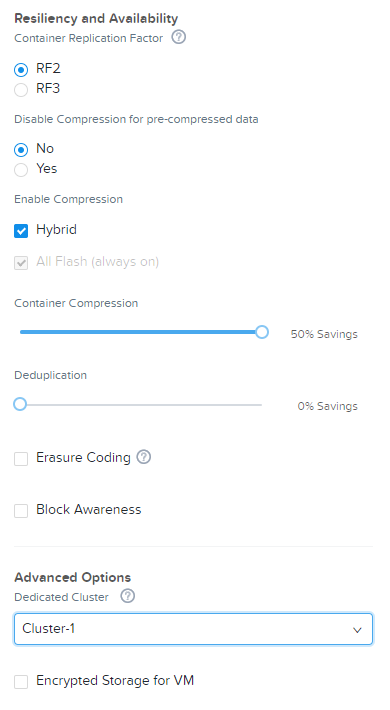The image size is (390, 710).
Task: Enable the Erasure Coding checkbox
Action: point(21,459)
